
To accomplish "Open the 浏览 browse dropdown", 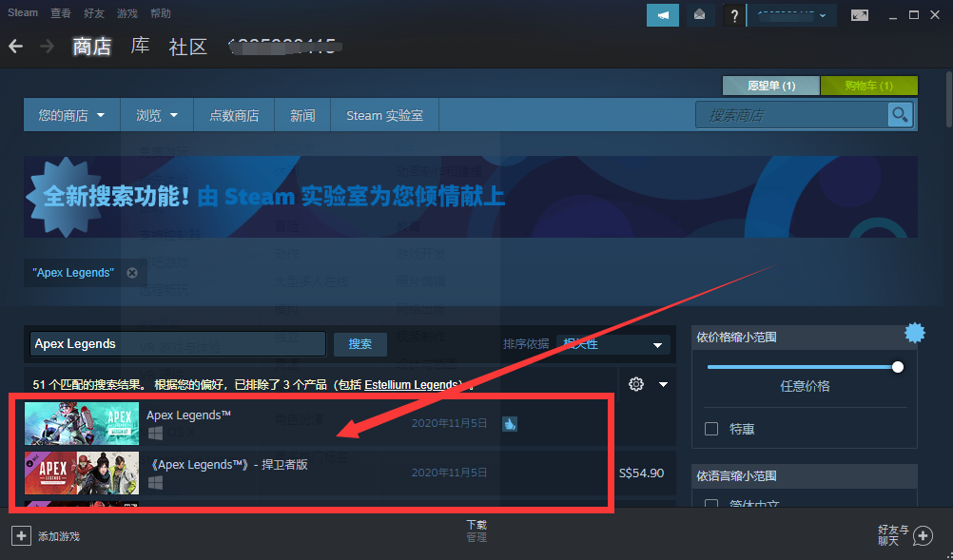I will [157, 115].
